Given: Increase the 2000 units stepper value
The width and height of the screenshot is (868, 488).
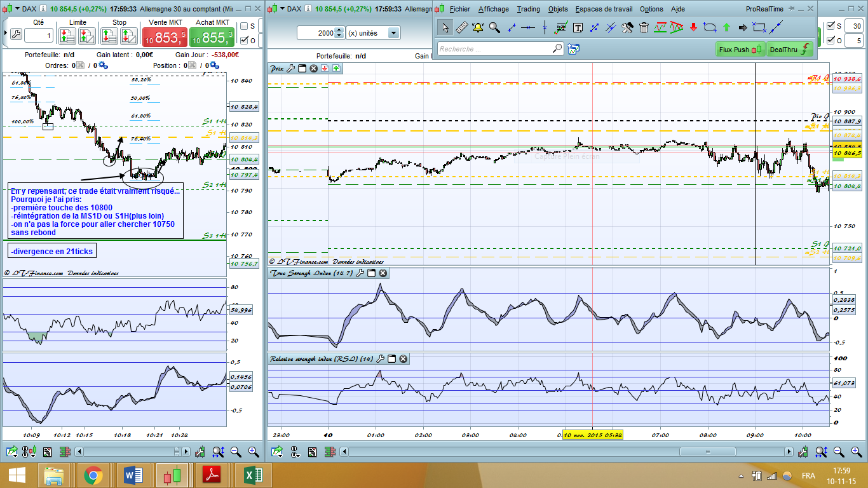Looking at the screenshot, I should click(340, 30).
